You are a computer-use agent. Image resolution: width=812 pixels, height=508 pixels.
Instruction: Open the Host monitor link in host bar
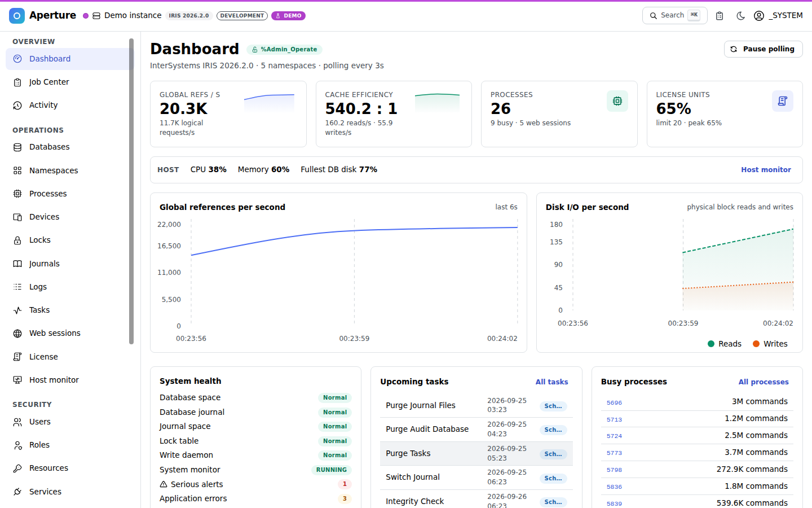pyautogui.click(x=766, y=169)
